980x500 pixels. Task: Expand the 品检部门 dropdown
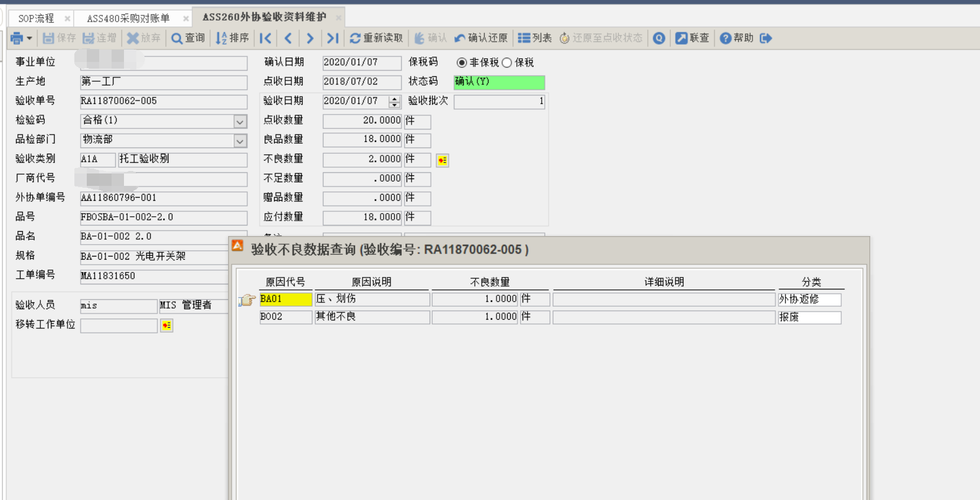point(240,141)
